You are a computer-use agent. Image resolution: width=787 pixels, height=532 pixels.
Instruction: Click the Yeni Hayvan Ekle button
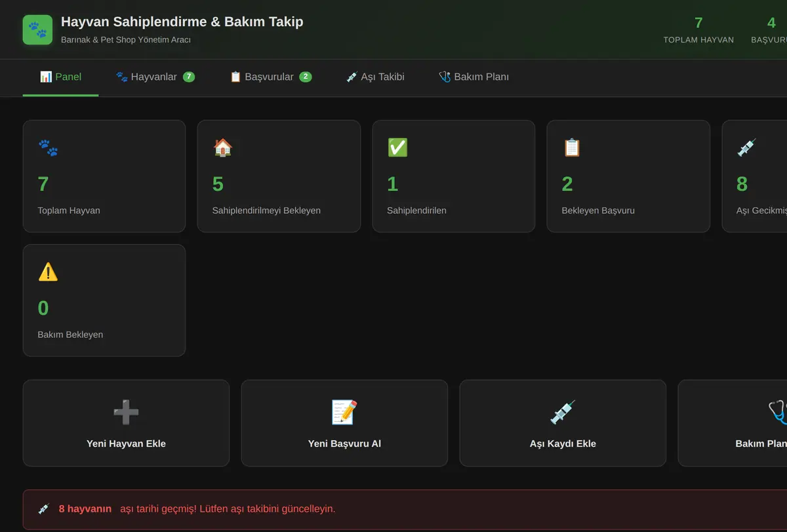pyautogui.click(x=126, y=423)
